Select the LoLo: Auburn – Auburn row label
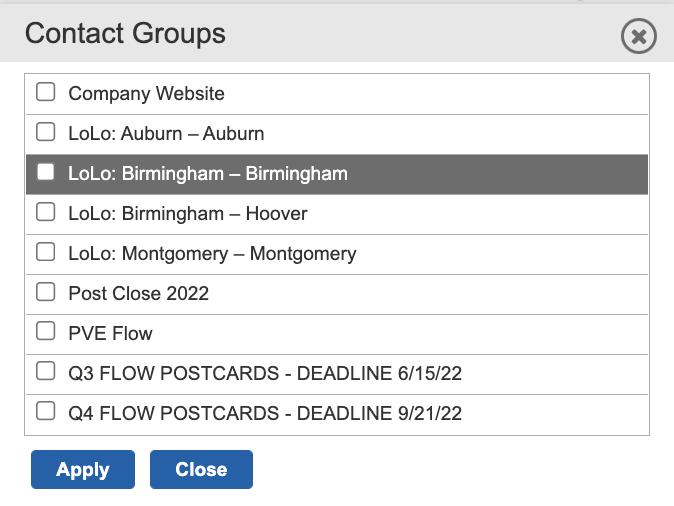674x506 pixels. pyautogui.click(x=166, y=133)
